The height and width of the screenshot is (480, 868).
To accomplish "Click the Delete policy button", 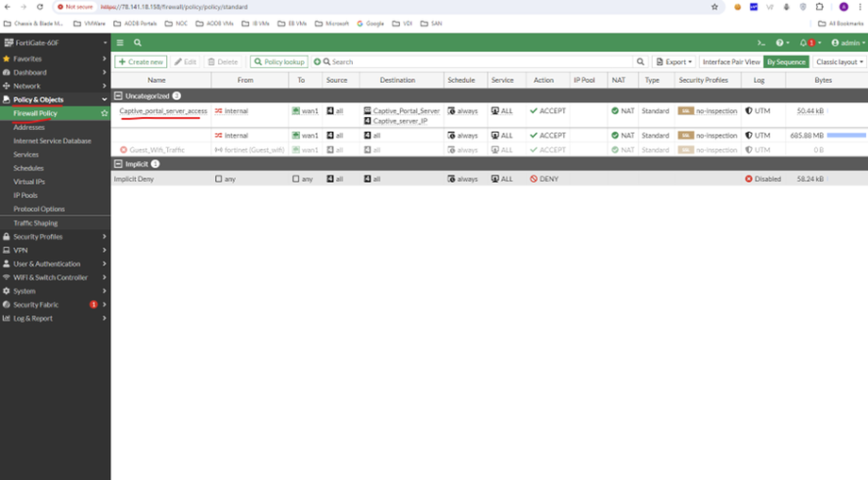I will pyautogui.click(x=223, y=62).
